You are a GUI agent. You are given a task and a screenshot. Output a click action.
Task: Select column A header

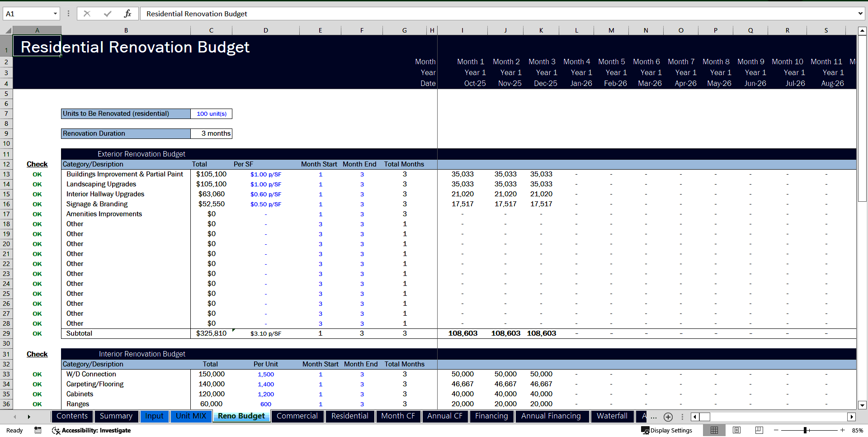pyautogui.click(x=37, y=30)
